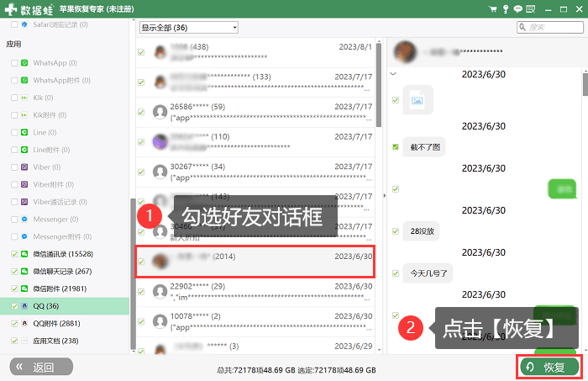The height and width of the screenshot is (381, 588).
Task: Open conversation 30267***** (34)
Action: point(255,172)
